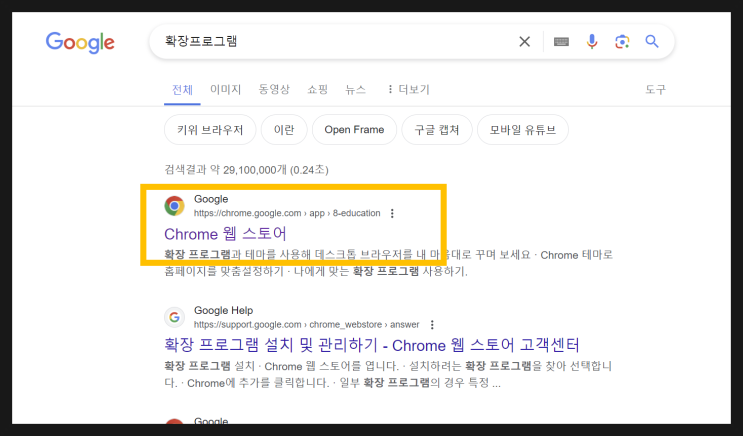Open options menu for support.google.com result
The height and width of the screenshot is (436, 743).
432,325
